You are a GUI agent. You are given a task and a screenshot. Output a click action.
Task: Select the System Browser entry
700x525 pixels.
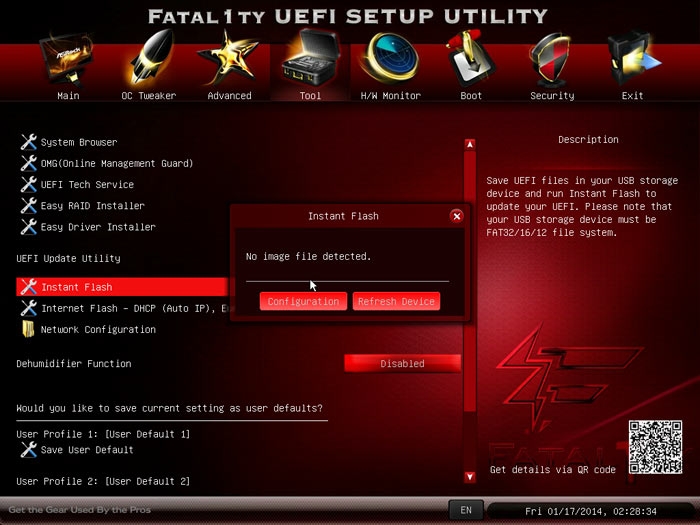click(79, 142)
